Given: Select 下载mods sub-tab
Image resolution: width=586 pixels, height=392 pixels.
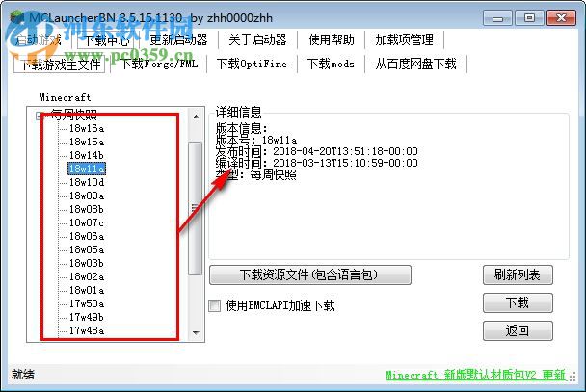Looking at the screenshot, I should 331,65.
